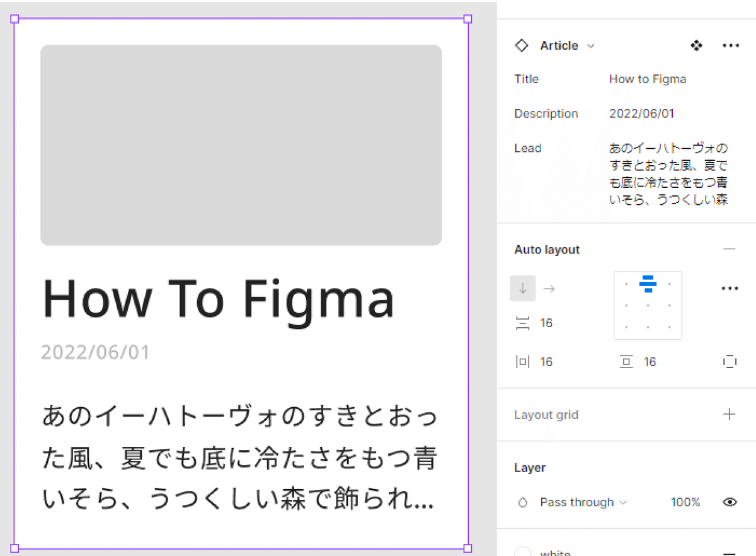Select vertical auto layout direction arrow

point(523,289)
